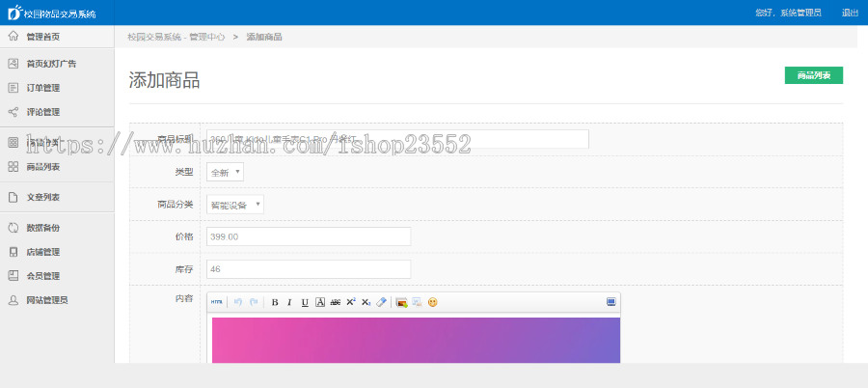Viewport: 868px width, 388px height.
Task: Click the undo arrow in the editor toolbar
Action: [x=238, y=302]
